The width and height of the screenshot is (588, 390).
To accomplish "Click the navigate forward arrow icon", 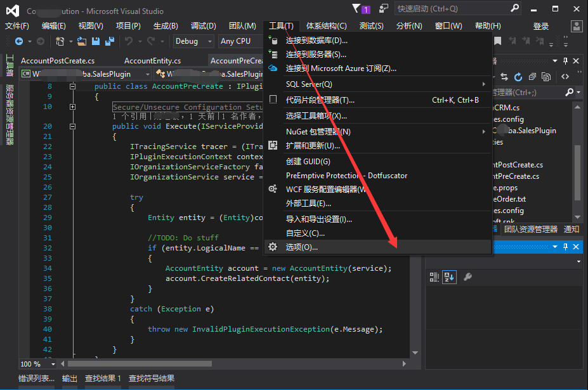I will coord(41,41).
